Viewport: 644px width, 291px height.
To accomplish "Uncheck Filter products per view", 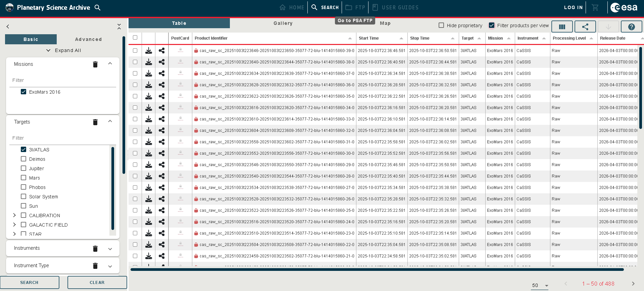I will click(x=492, y=25).
